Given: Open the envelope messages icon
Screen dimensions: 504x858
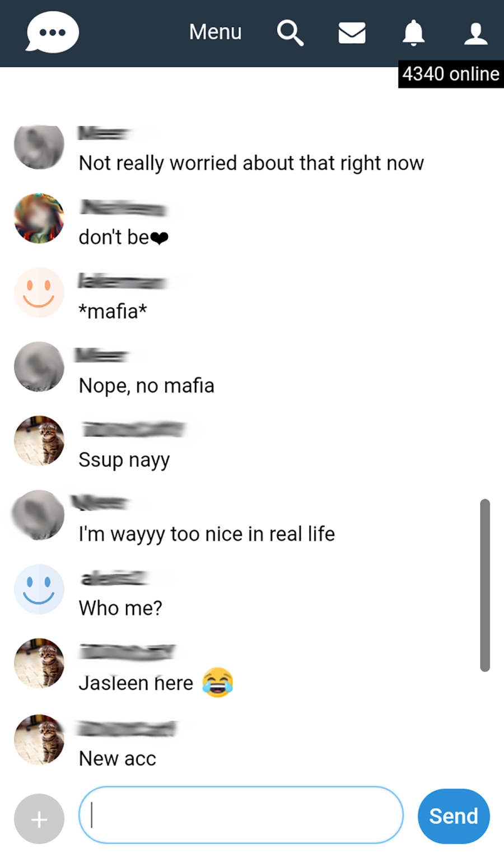Looking at the screenshot, I should (x=352, y=33).
